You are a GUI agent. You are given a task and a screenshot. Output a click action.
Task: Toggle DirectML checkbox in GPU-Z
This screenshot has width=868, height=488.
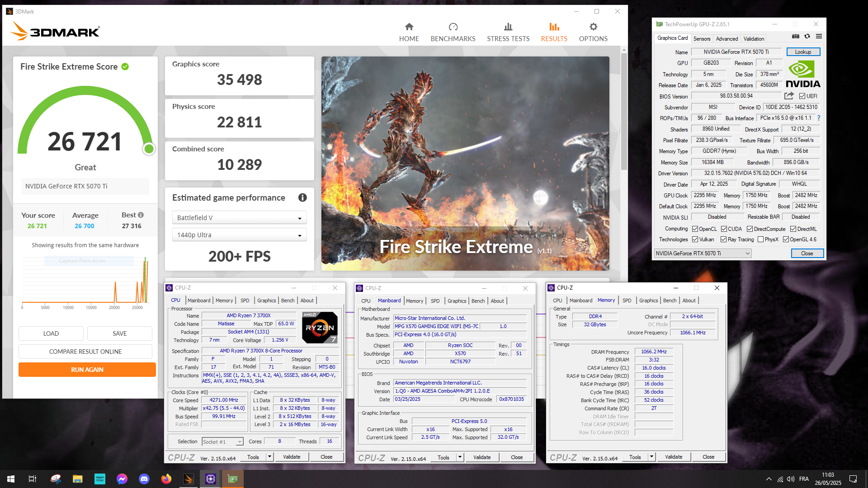(x=793, y=229)
